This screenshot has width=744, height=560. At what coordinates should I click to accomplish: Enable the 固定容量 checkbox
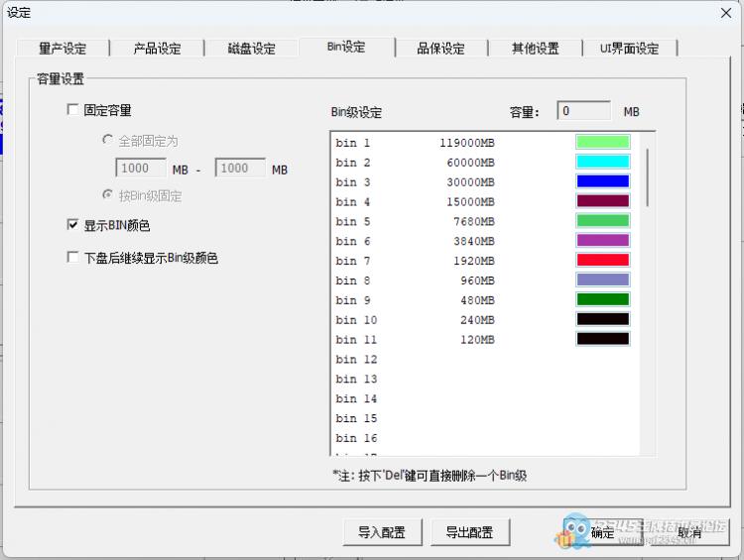click(72, 110)
